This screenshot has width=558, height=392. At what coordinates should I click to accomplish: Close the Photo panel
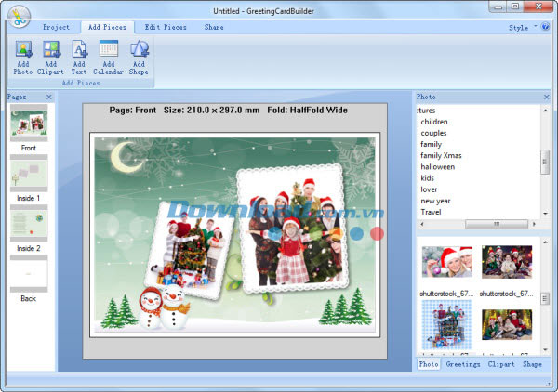pyautogui.click(x=546, y=97)
